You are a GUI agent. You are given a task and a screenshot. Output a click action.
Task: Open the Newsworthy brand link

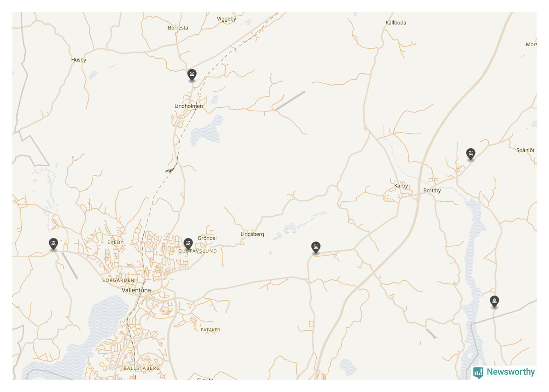pyautogui.click(x=504, y=372)
